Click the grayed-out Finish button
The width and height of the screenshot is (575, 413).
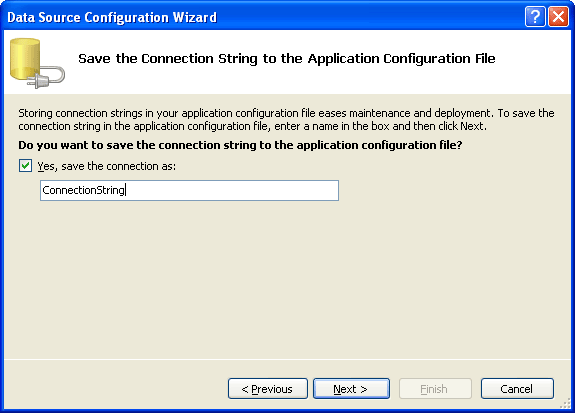tap(435, 389)
